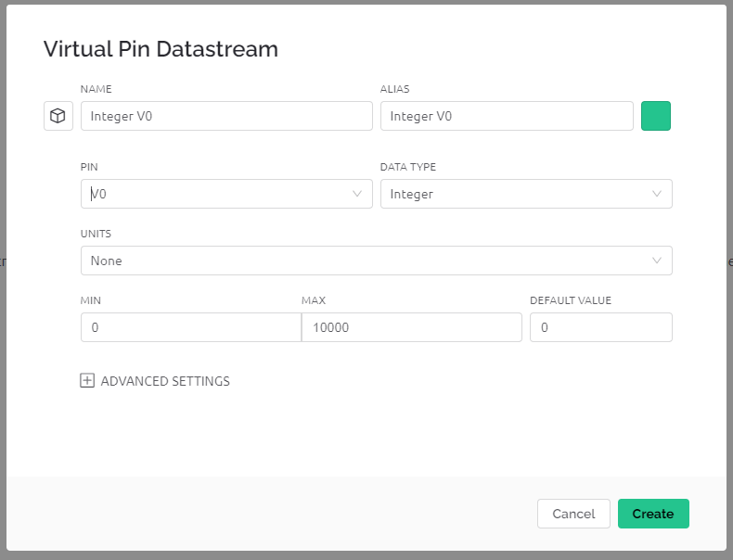Viewport: 733px width, 560px height.
Task: Click the Cancel button
Action: (573, 514)
